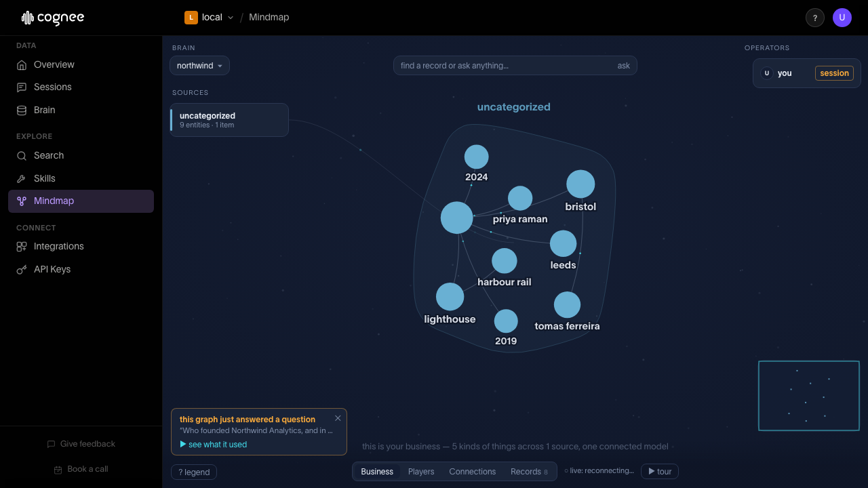Select the leeds node
The height and width of the screenshot is (488, 868).
tap(563, 244)
